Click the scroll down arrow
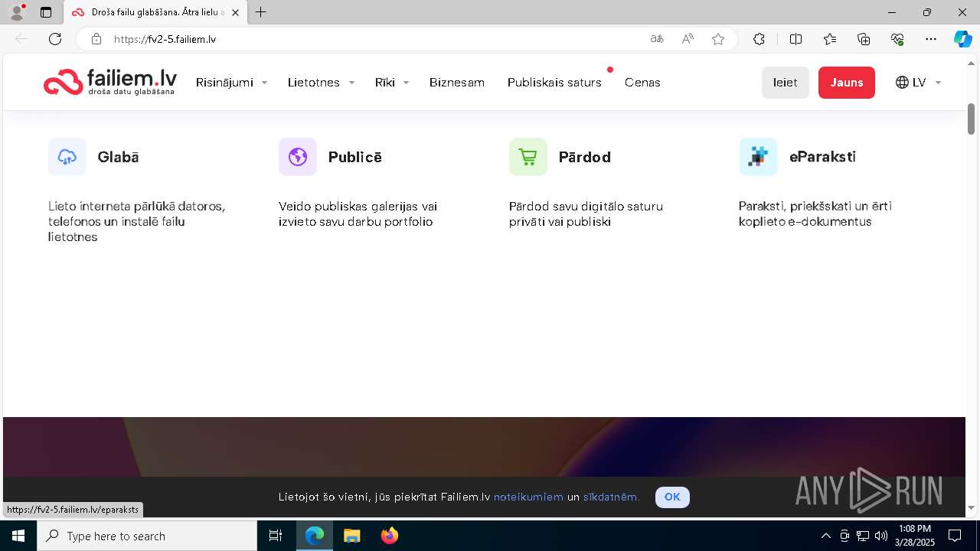Screen dimensions: 980x551 [x=971, y=507]
